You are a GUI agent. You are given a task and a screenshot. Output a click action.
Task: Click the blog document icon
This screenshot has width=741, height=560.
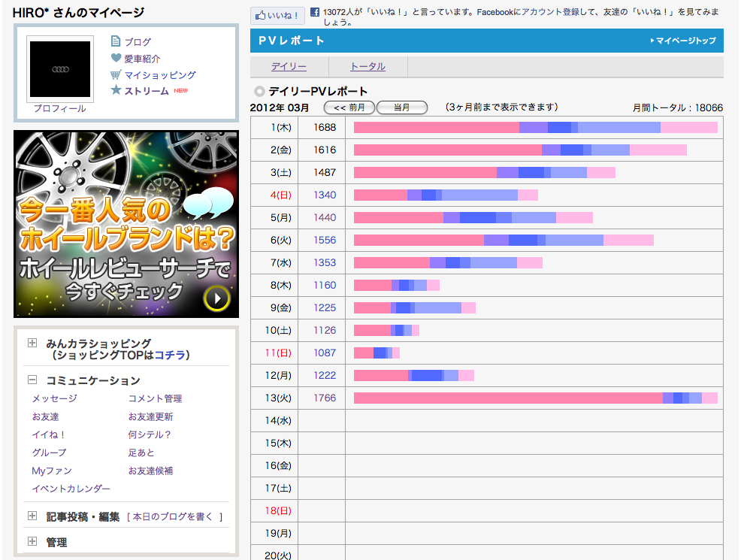point(116,41)
